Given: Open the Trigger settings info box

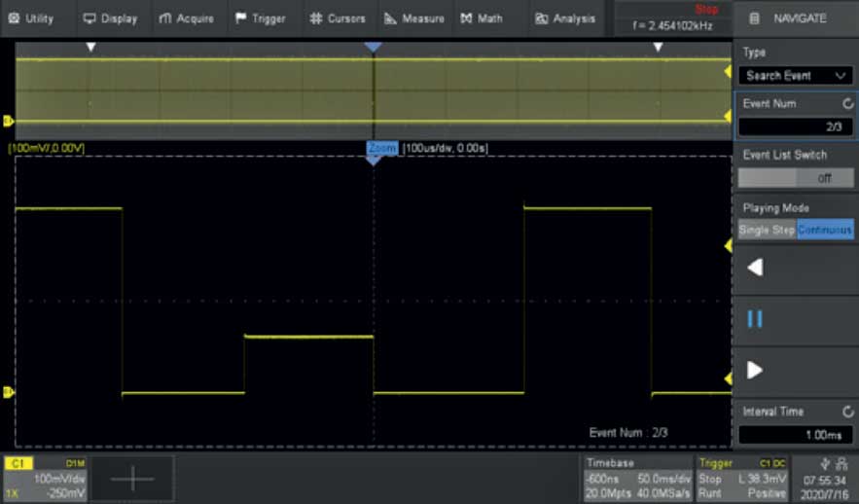Looking at the screenshot, I should tap(742, 478).
